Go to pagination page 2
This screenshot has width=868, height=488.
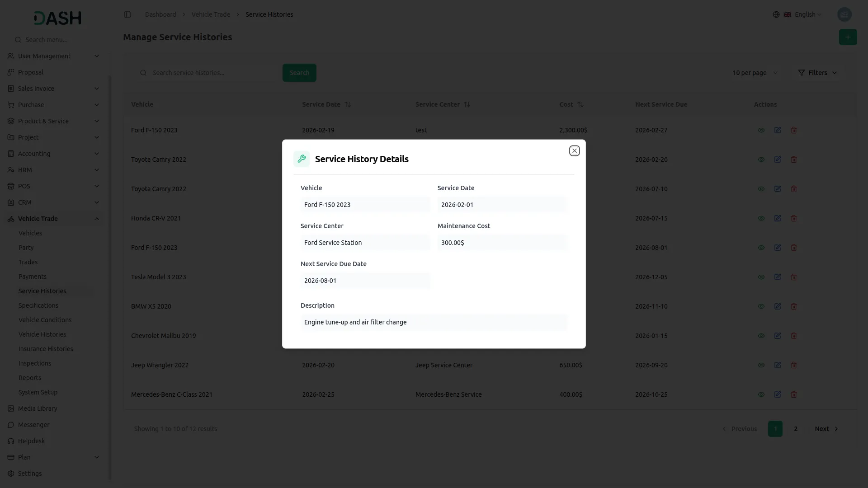click(796, 429)
